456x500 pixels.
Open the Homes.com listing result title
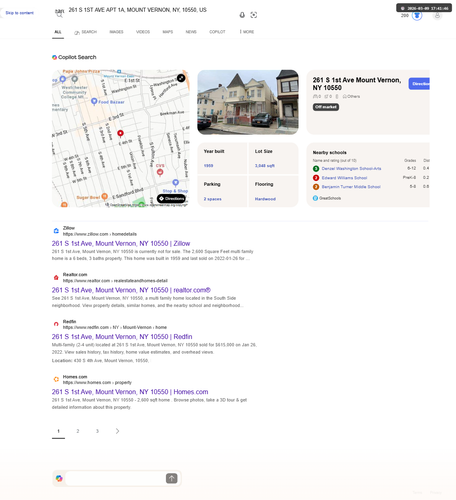[130, 392]
